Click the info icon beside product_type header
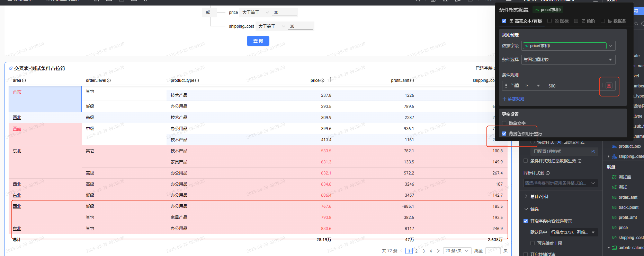The width and height of the screenshot is (644, 256). coord(197,80)
